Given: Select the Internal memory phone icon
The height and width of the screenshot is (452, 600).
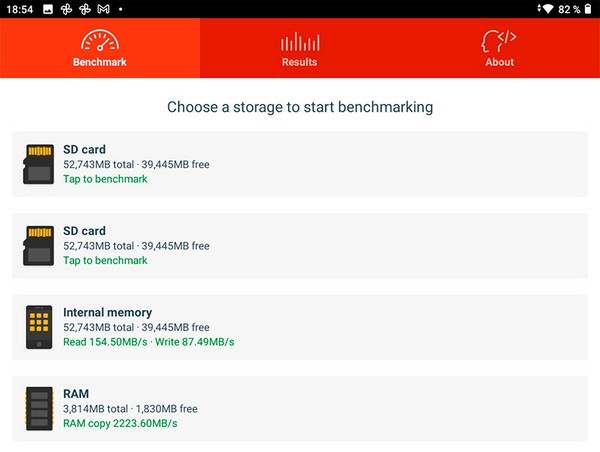Looking at the screenshot, I should point(38,327).
